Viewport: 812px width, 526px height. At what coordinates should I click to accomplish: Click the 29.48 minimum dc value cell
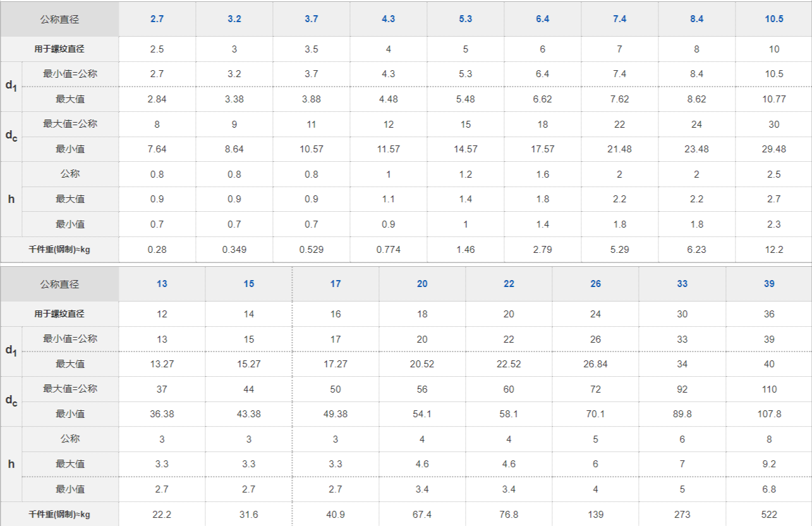pos(774,149)
